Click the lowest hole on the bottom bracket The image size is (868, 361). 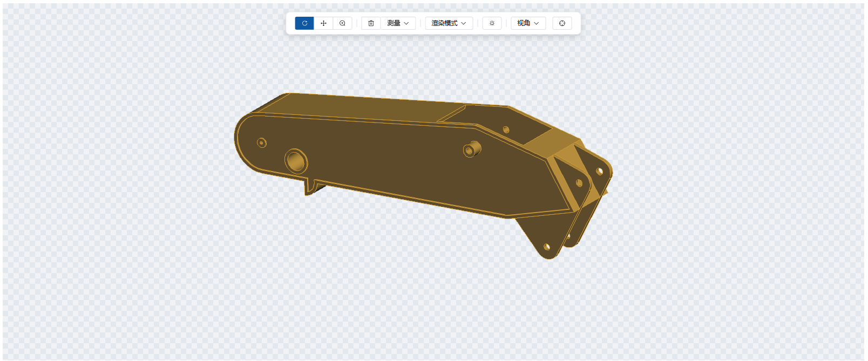547,247
